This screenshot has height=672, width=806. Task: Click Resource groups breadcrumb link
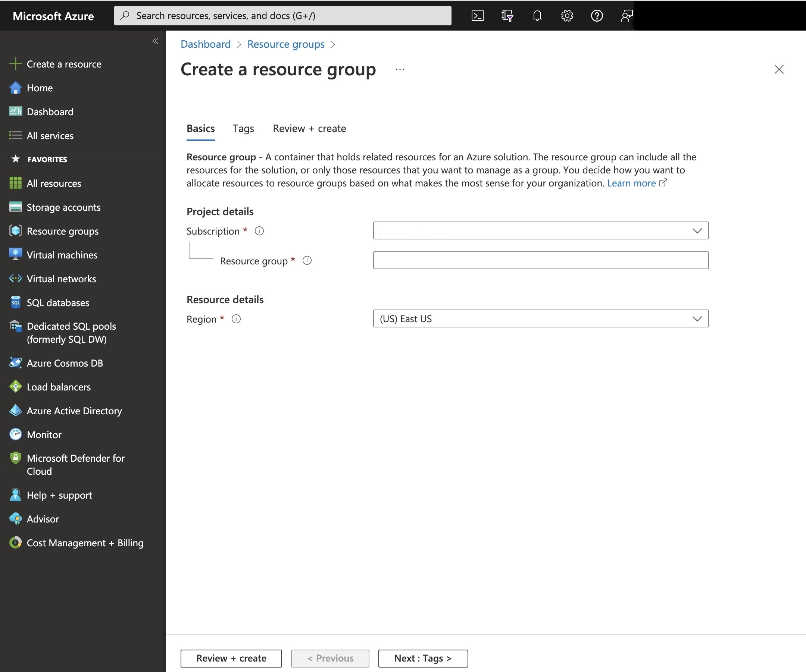point(285,44)
